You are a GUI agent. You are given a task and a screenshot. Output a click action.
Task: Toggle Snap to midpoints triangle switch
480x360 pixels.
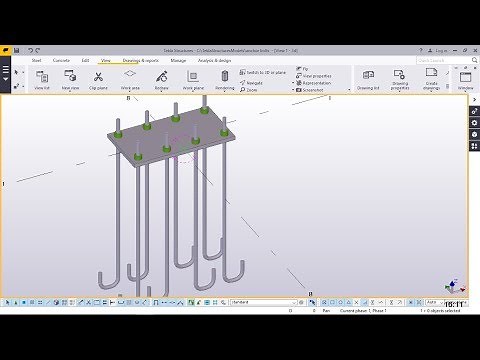tap(348, 302)
